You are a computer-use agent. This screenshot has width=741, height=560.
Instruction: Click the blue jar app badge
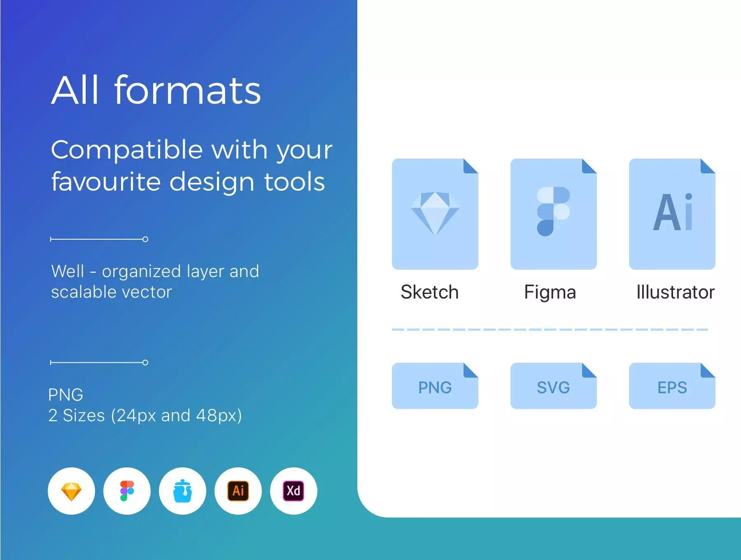(182, 491)
